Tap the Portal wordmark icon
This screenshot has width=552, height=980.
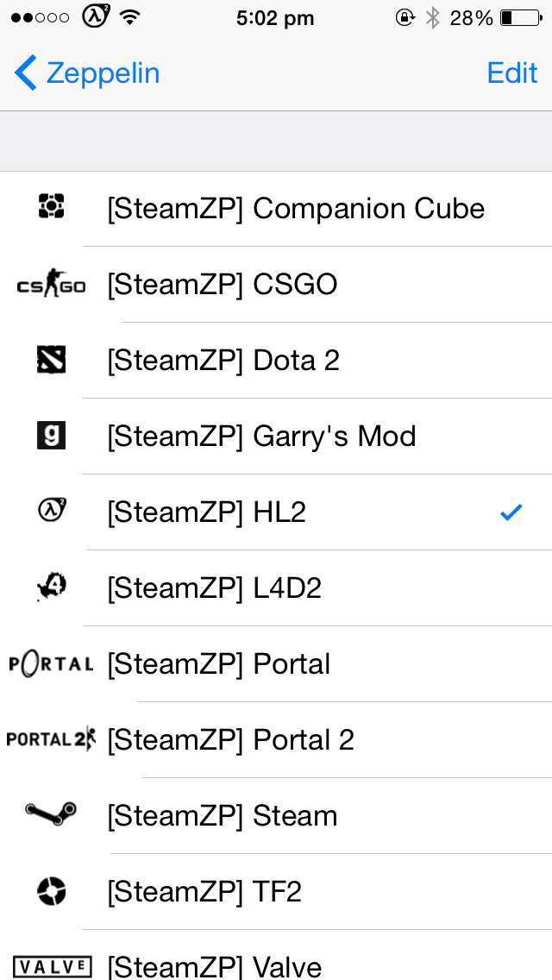click(x=51, y=663)
